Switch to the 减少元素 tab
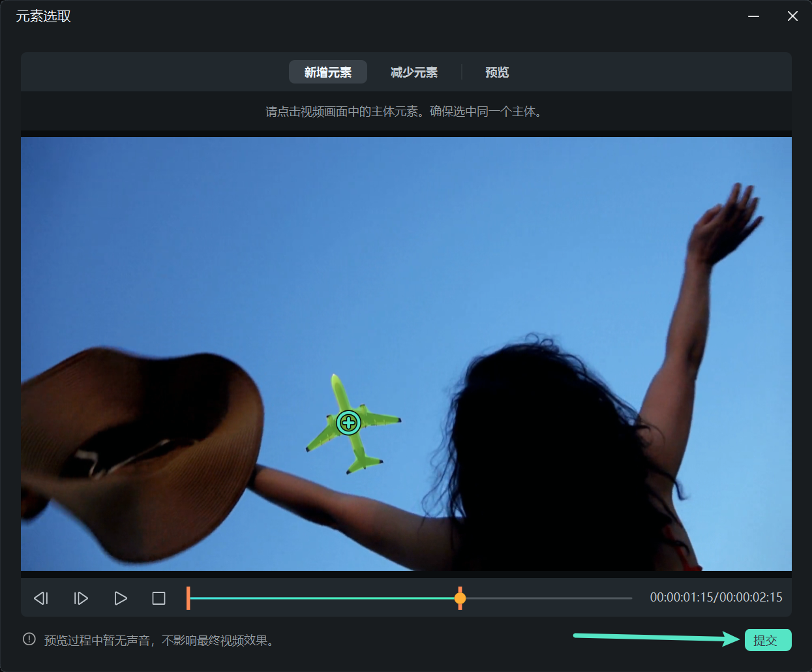 [414, 72]
